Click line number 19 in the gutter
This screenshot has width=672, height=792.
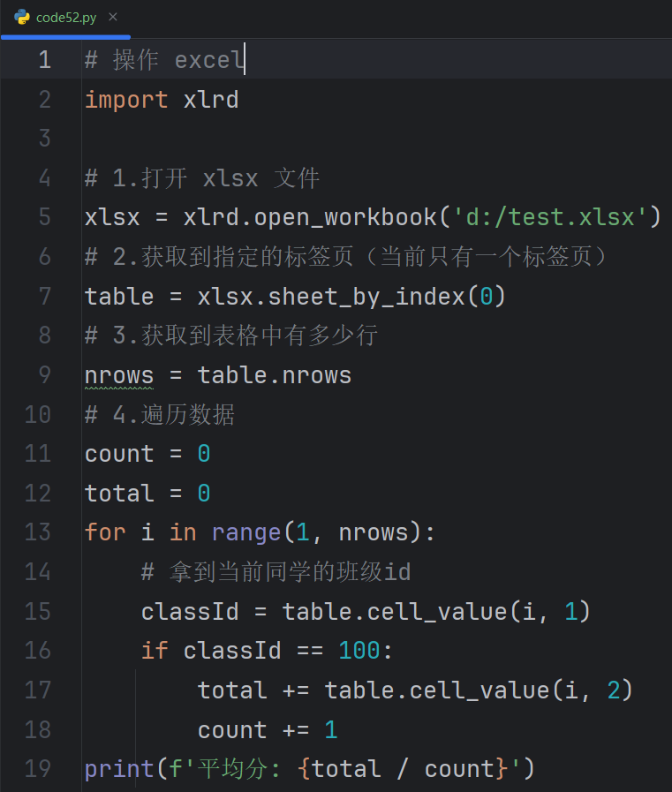38,768
